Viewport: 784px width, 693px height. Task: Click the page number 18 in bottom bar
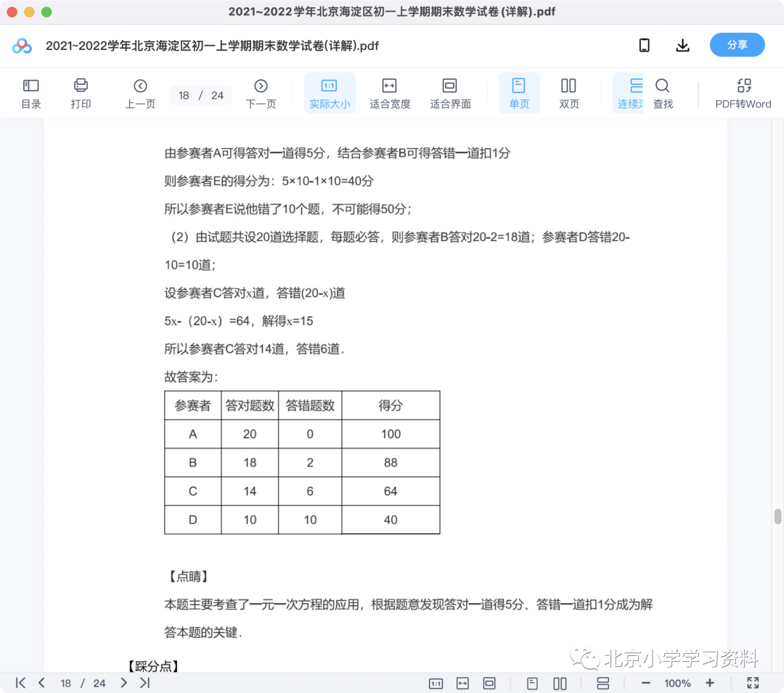coord(65,683)
